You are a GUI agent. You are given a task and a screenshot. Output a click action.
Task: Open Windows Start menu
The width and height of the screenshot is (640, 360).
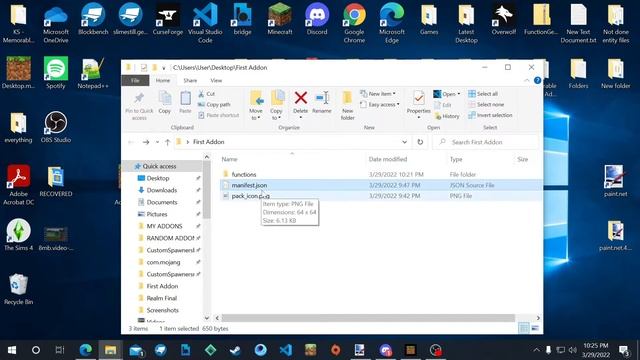pos(12,350)
